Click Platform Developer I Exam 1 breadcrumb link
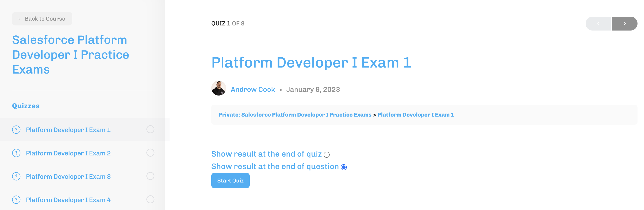The height and width of the screenshot is (210, 644). 416,115
